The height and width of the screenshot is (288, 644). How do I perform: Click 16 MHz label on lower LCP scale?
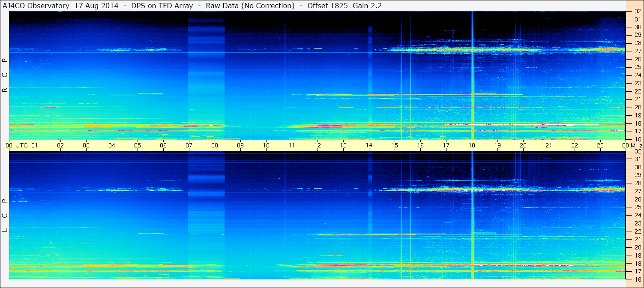(637, 279)
